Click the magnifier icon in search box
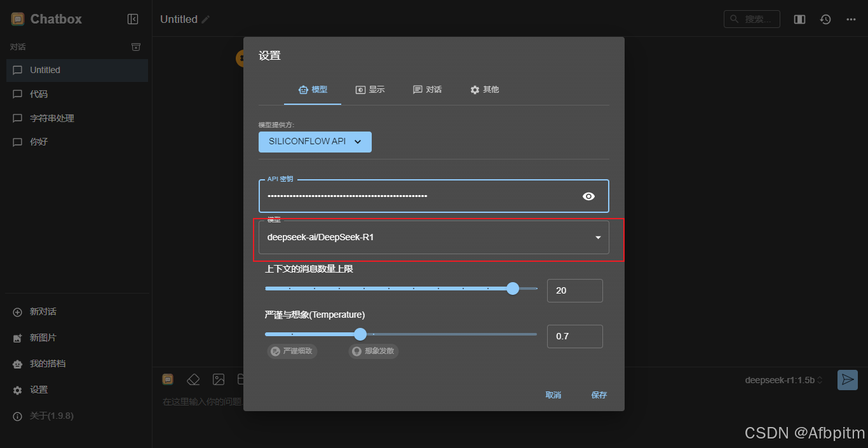 (x=735, y=19)
